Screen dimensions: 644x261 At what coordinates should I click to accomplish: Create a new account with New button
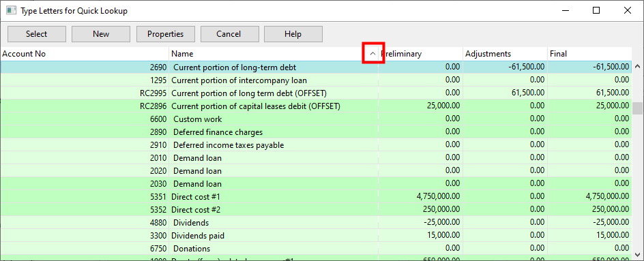pyautogui.click(x=101, y=34)
